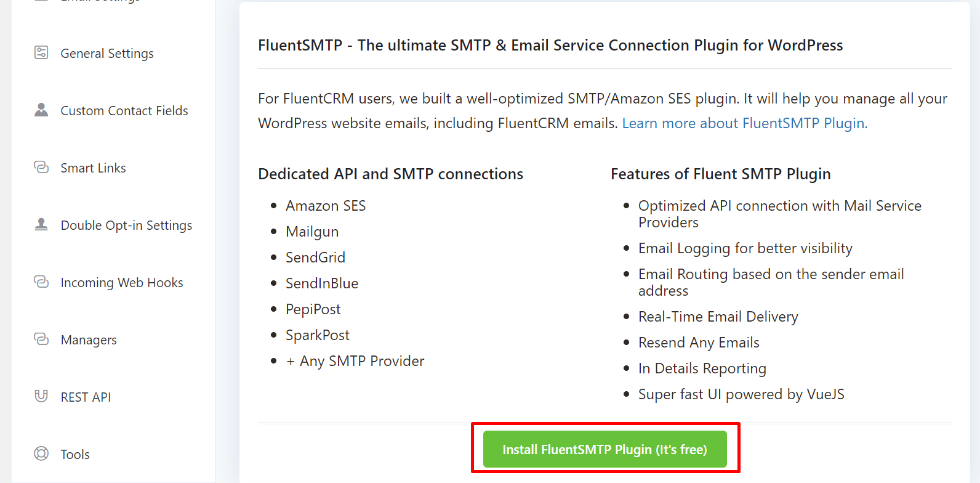
Task: Click the FluentSMTP page heading
Action: [550, 44]
